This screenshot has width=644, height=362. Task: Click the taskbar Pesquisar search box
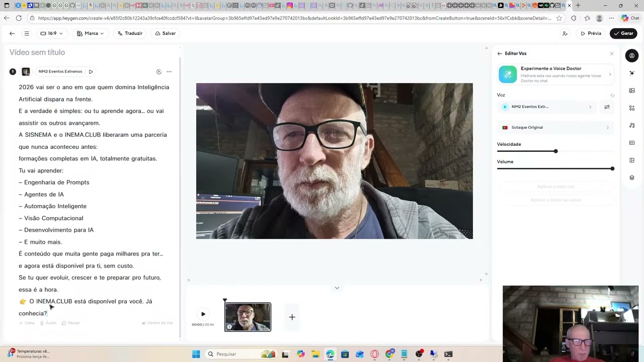tap(242, 354)
